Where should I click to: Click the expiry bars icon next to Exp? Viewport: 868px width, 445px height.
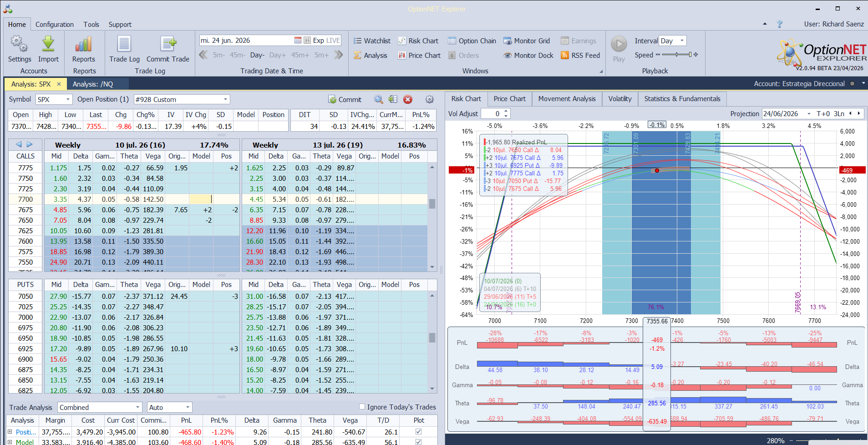pyautogui.click(x=307, y=41)
